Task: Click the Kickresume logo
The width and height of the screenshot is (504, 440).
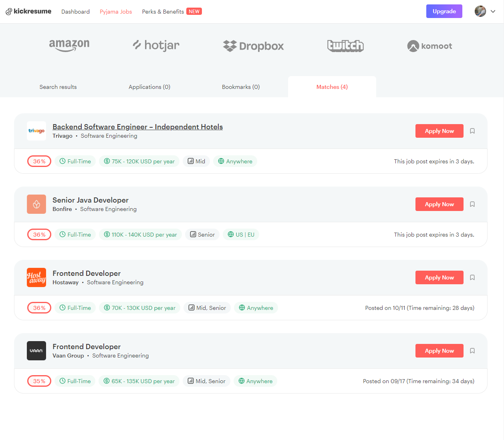Action: [28, 12]
